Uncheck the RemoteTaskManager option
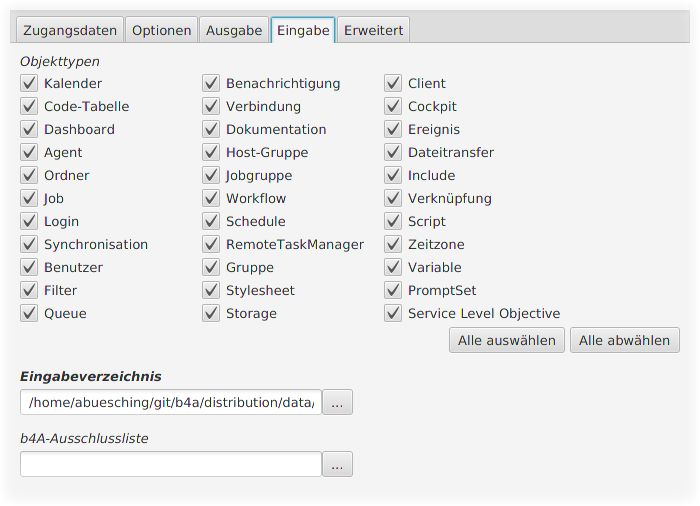This screenshot has height=506, width=700. point(211,245)
